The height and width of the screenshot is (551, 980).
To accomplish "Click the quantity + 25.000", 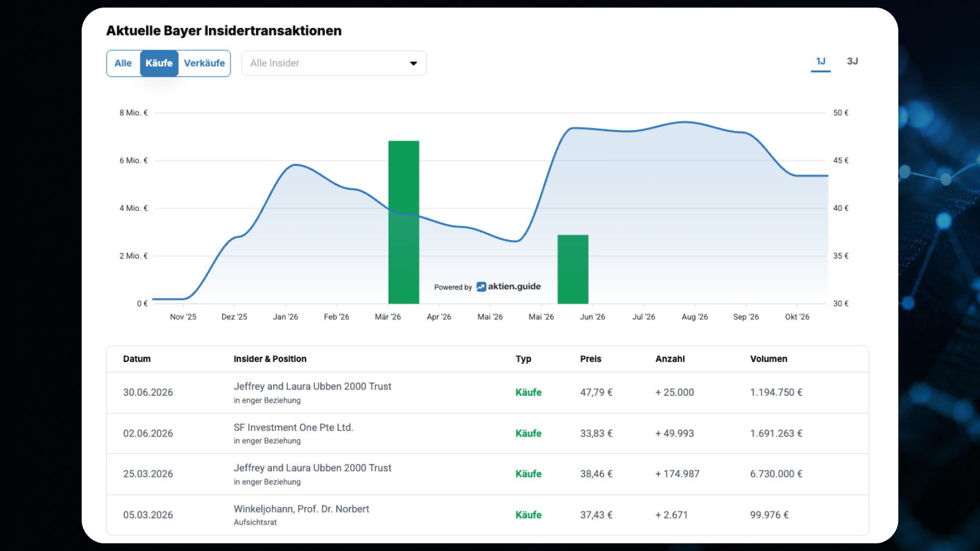I will pyautogui.click(x=675, y=392).
